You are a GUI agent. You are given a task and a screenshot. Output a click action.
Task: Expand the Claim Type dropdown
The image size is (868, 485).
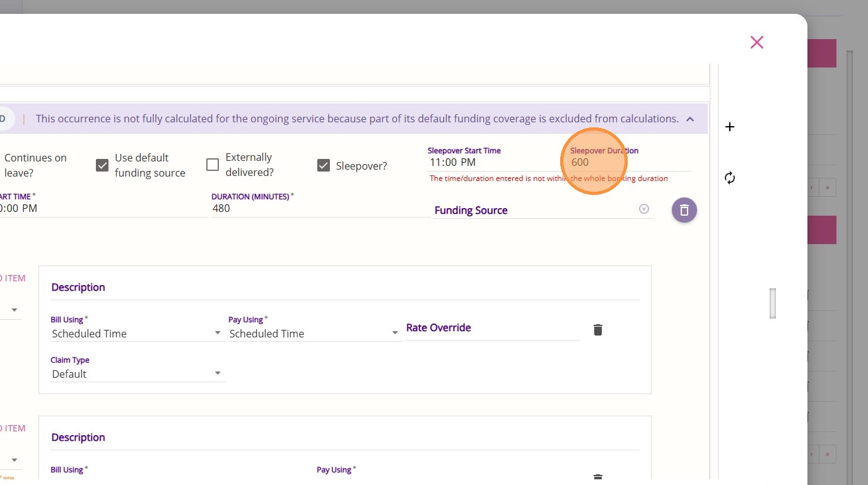tap(138, 374)
